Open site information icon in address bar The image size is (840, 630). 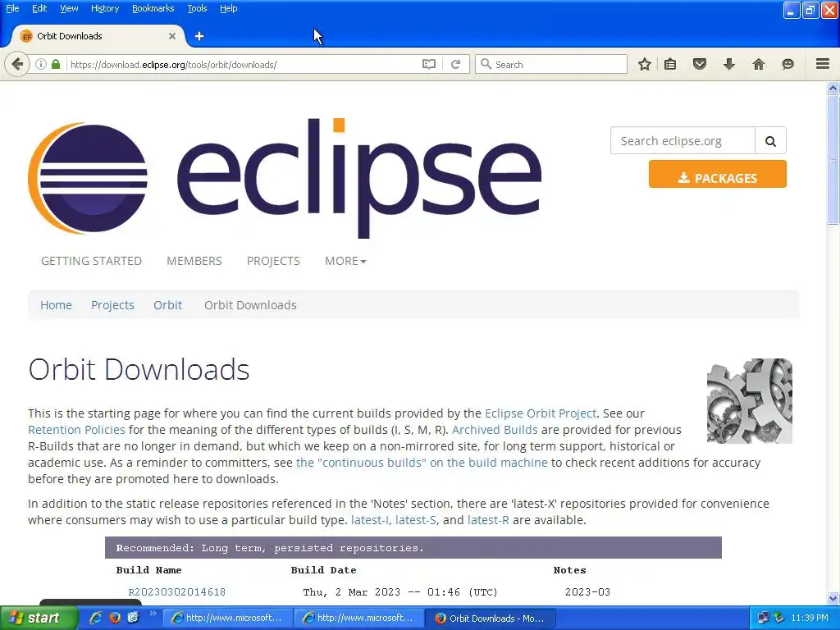tap(41, 64)
